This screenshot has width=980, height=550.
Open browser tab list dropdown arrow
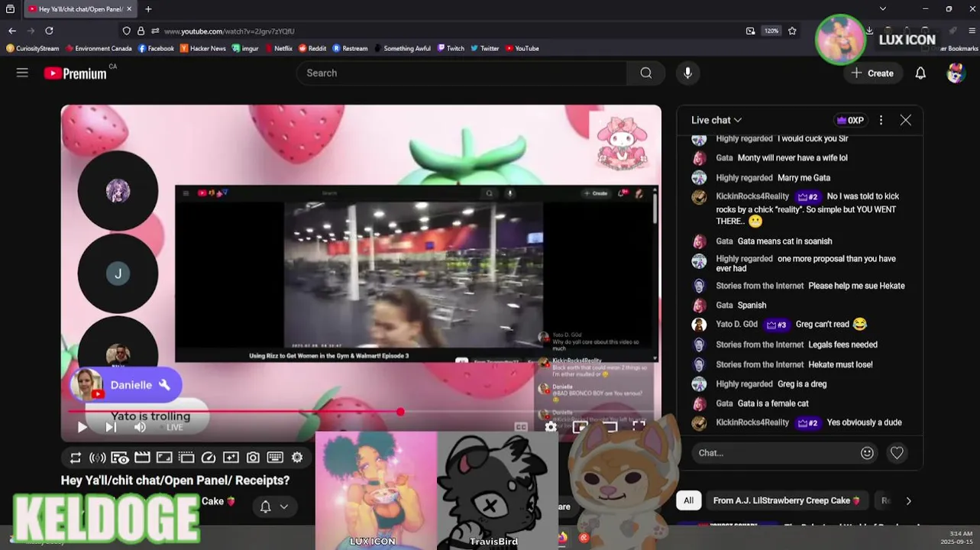[x=883, y=9]
